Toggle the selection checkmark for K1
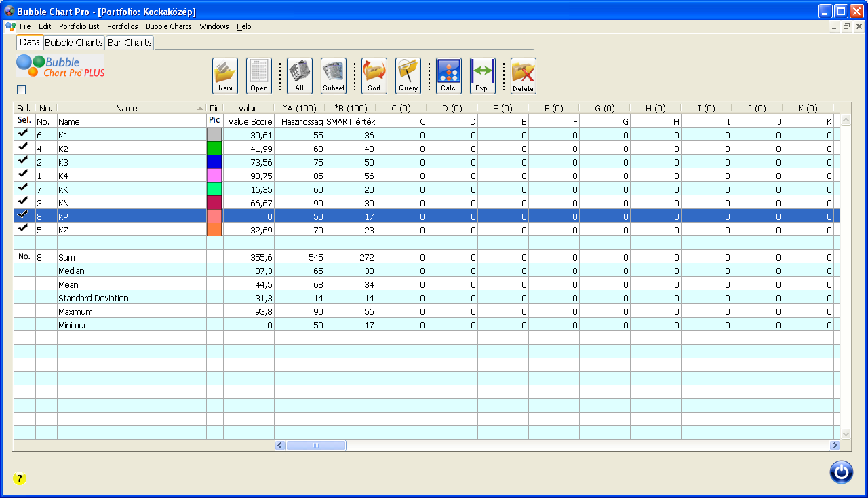 [x=24, y=134]
